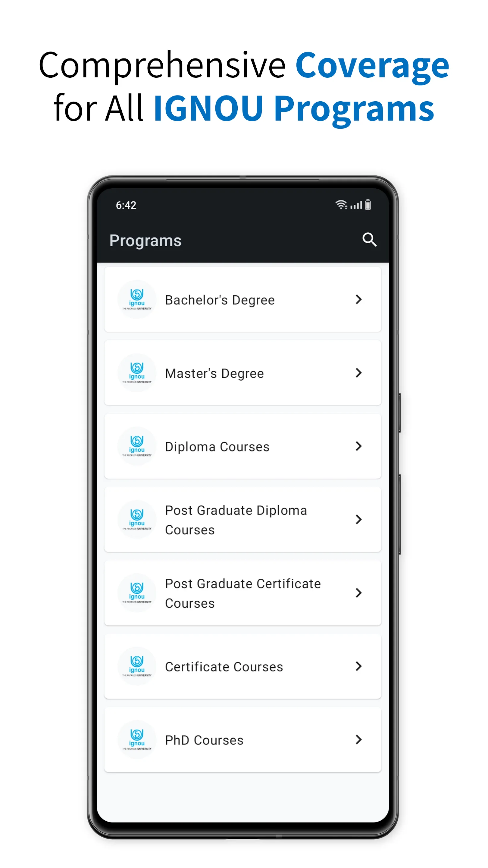The width and height of the screenshot is (488, 868).
Task: Open Diploma Courses via its chevron arrow
Action: [359, 446]
